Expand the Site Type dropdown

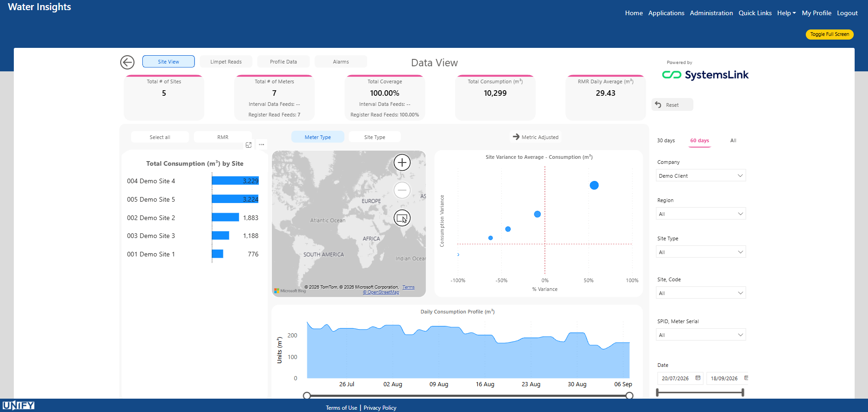(701, 252)
